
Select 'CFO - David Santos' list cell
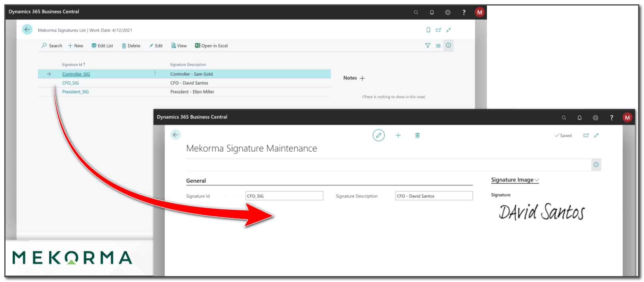[x=189, y=83]
